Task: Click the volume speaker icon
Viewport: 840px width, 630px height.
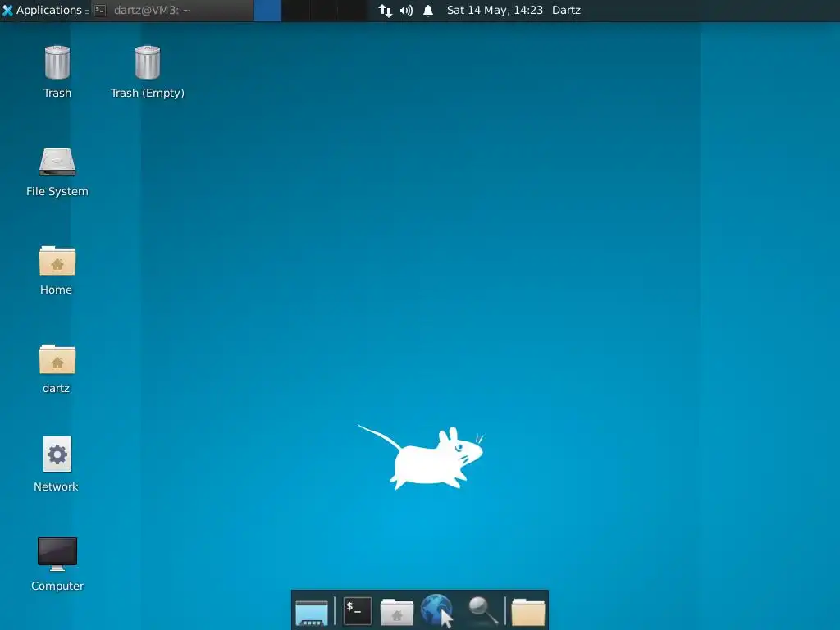Action: click(407, 10)
